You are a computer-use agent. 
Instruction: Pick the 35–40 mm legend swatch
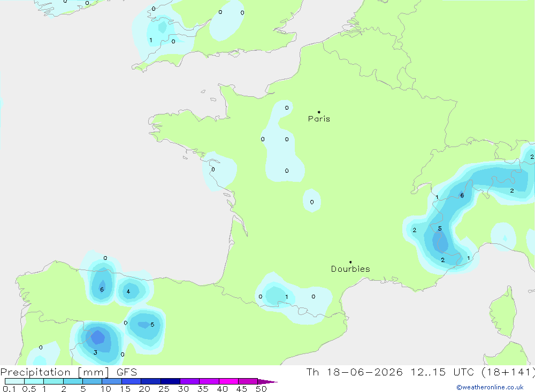coord(209,381)
